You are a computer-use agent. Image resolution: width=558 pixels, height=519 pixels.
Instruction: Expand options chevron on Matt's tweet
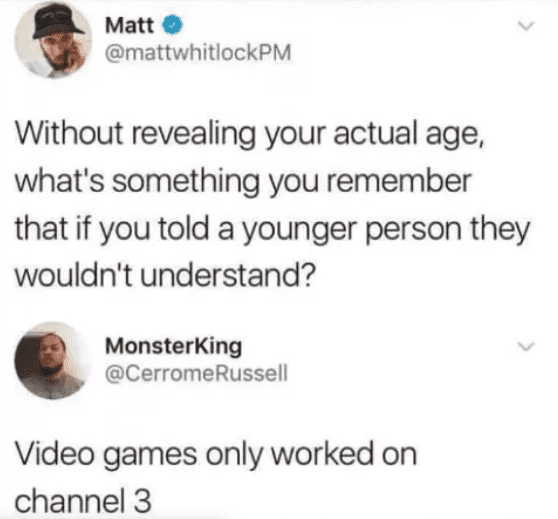(x=526, y=26)
